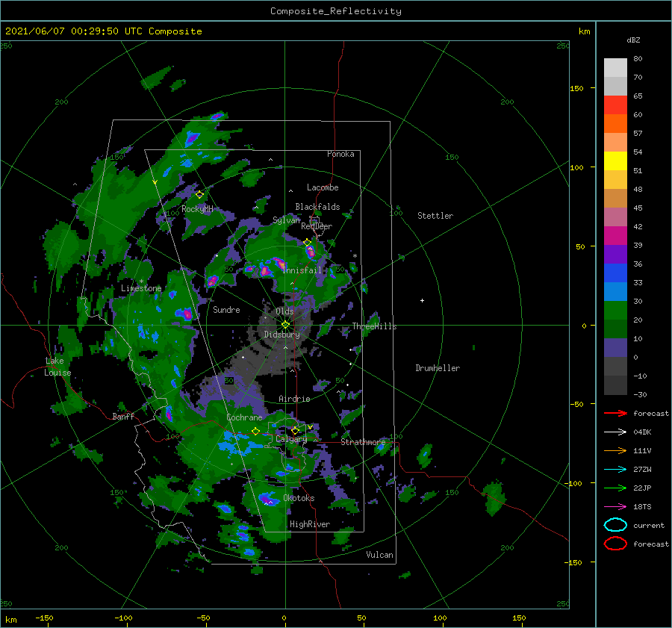
Task: Click the HighRiver city label
Action: click(310, 524)
